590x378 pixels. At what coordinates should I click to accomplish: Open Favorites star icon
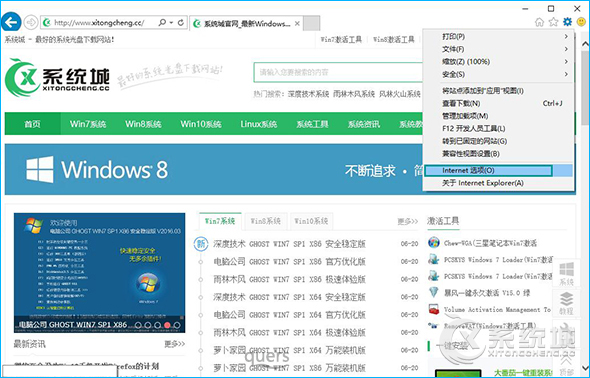[553, 22]
